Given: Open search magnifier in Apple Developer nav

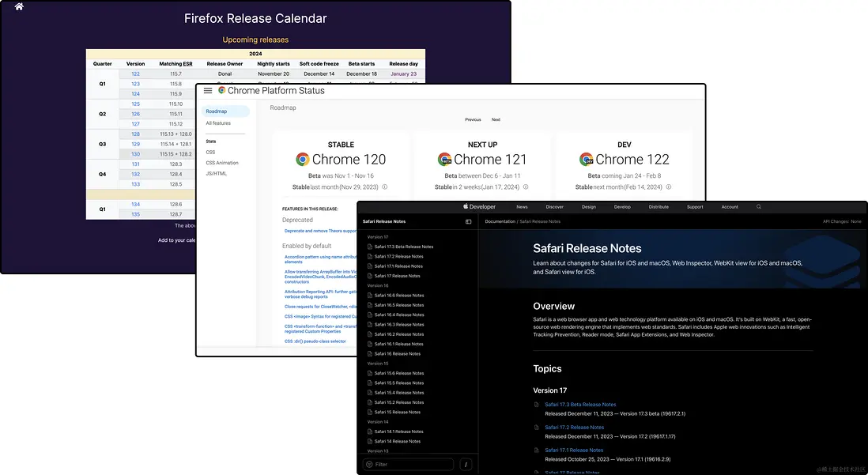Looking at the screenshot, I should click(759, 206).
